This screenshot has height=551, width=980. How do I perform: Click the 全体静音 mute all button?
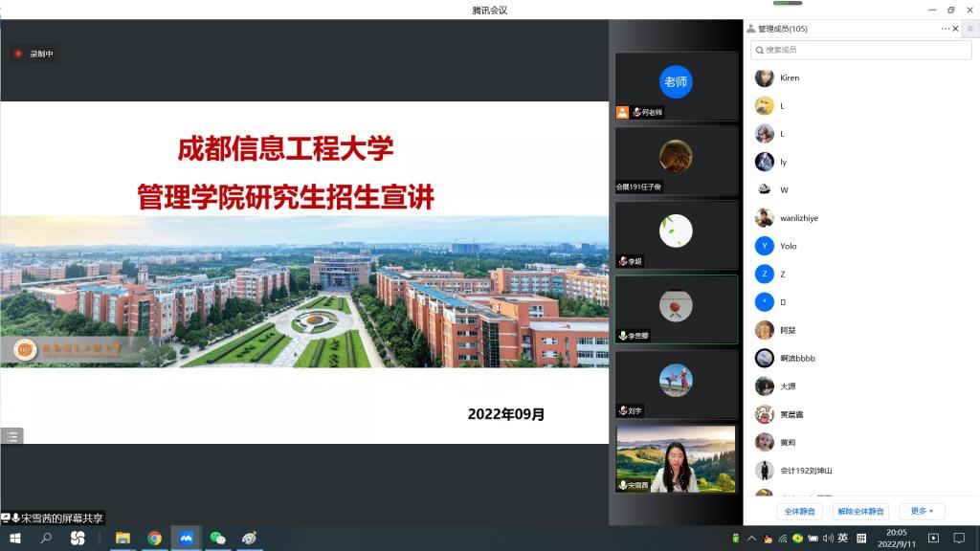(x=799, y=511)
